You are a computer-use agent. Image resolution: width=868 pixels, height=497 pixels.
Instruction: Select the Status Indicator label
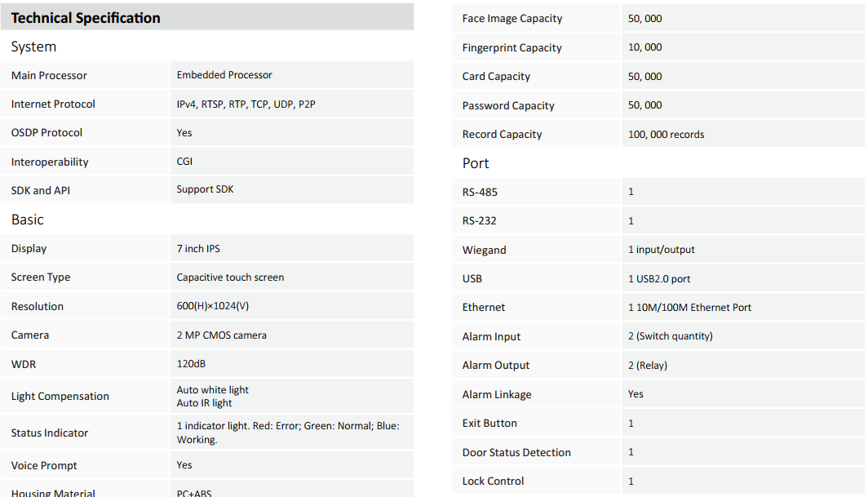[x=50, y=433]
